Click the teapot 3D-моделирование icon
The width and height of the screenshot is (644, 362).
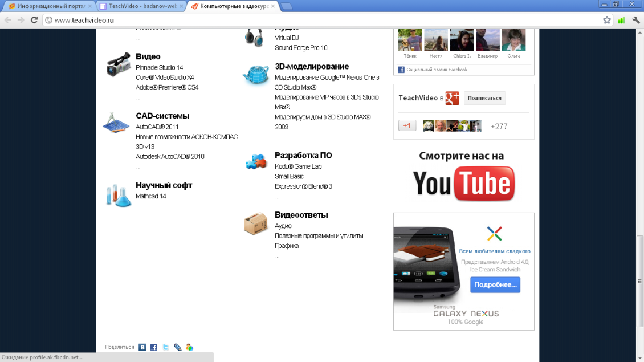256,74
